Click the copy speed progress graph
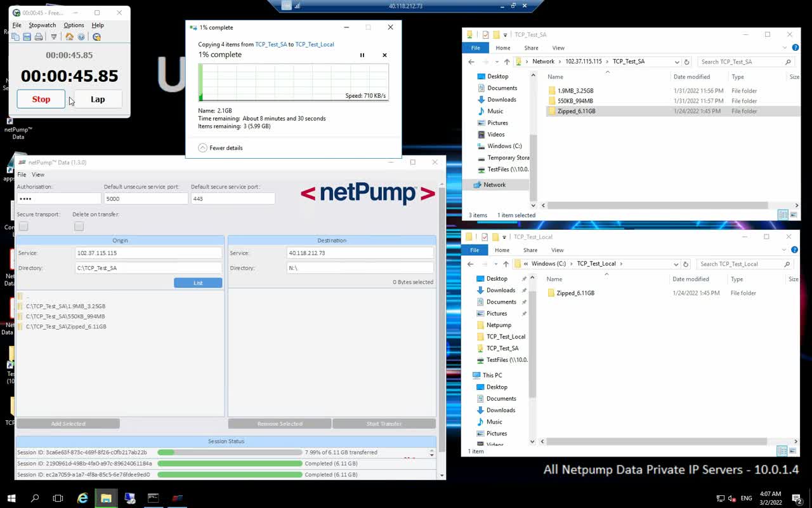The height and width of the screenshot is (508, 812). (x=293, y=82)
